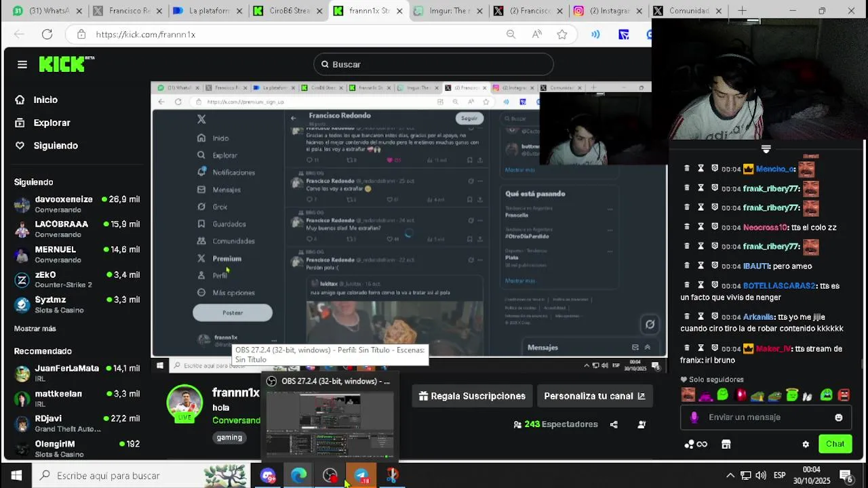
Task: Click the follow user icon near share
Action: click(642, 424)
